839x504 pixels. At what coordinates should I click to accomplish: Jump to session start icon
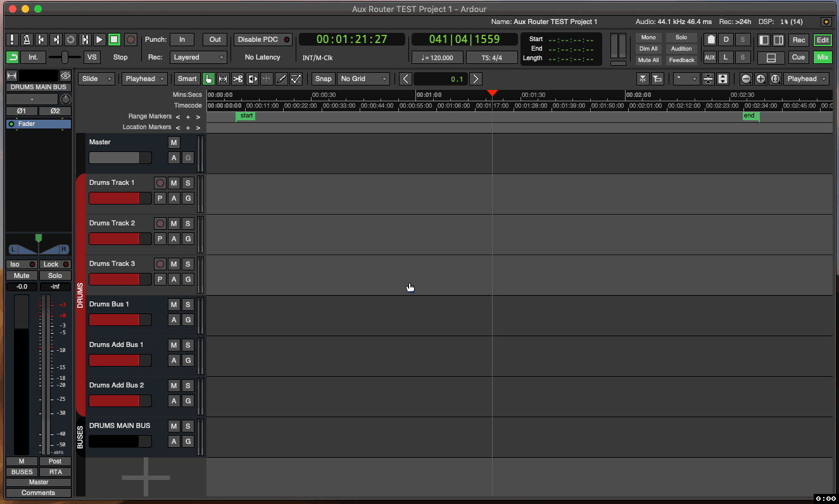click(x=41, y=39)
